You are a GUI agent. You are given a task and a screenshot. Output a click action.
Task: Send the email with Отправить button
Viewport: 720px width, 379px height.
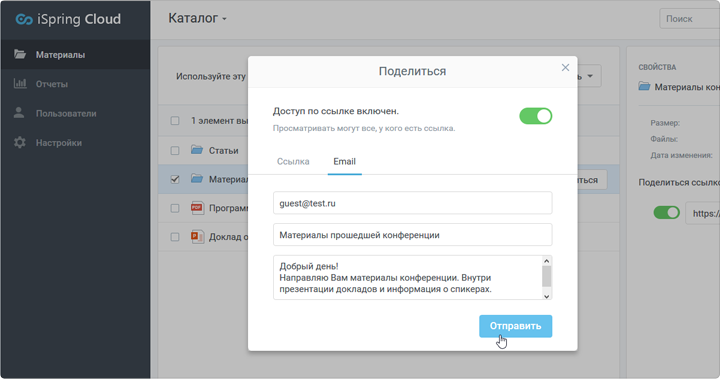pos(515,326)
